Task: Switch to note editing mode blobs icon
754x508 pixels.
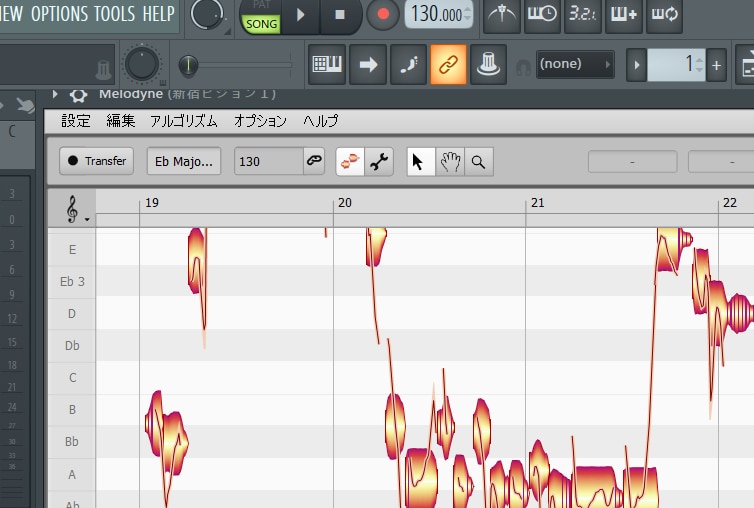Action: (350, 162)
